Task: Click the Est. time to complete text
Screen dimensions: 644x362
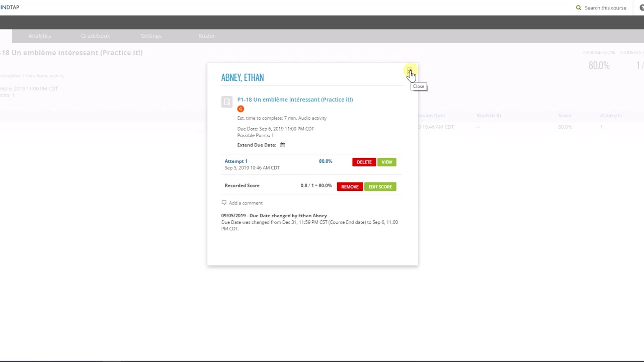Action: click(x=282, y=118)
